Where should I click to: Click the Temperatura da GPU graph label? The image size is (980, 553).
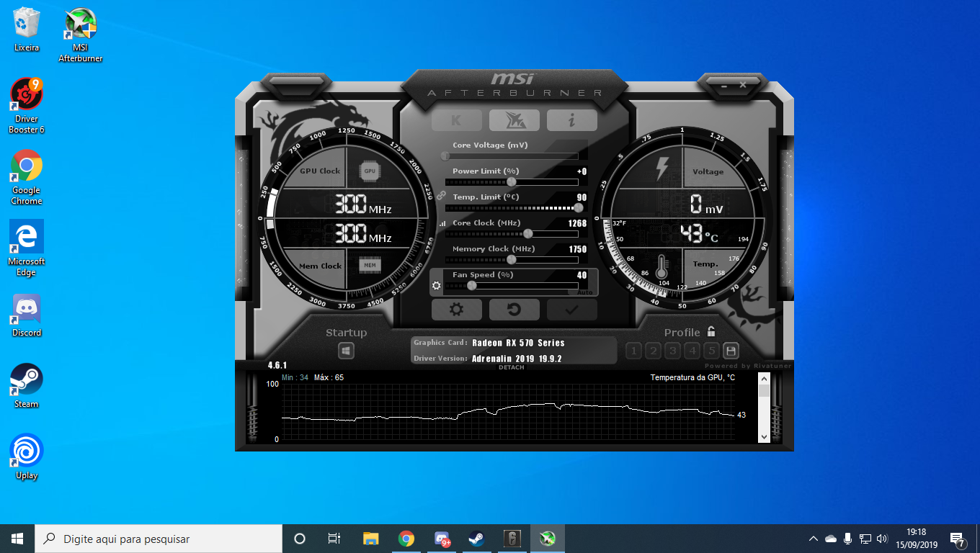click(x=692, y=377)
